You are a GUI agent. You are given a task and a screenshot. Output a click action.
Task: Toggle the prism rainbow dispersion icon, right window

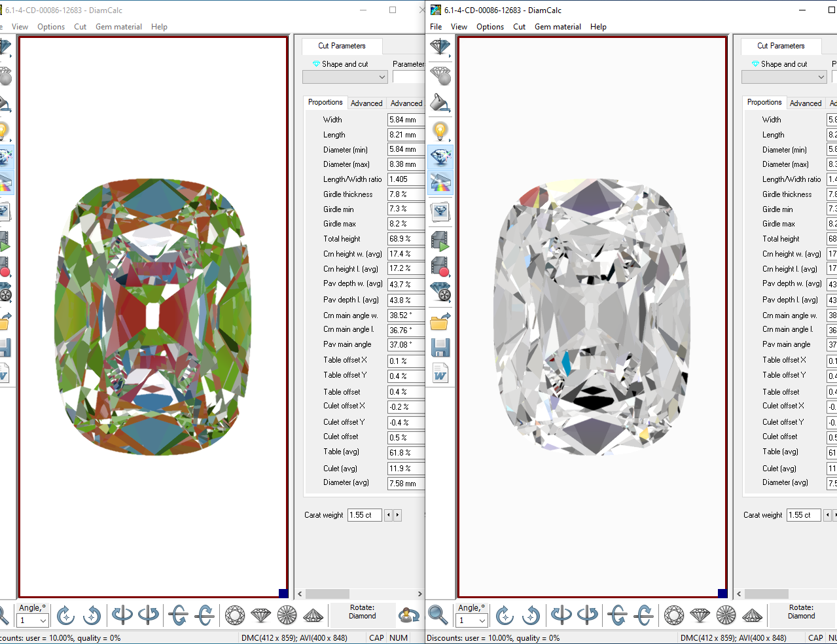pyautogui.click(x=440, y=183)
